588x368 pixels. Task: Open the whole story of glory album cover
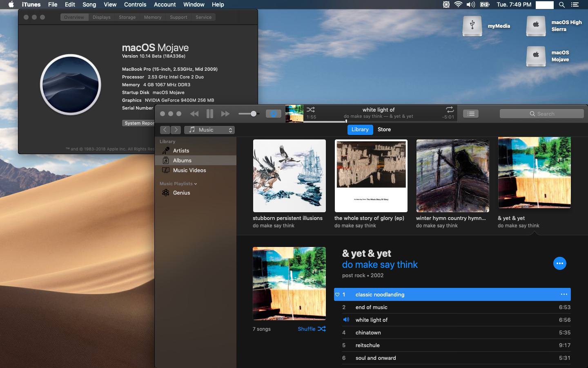tap(371, 176)
